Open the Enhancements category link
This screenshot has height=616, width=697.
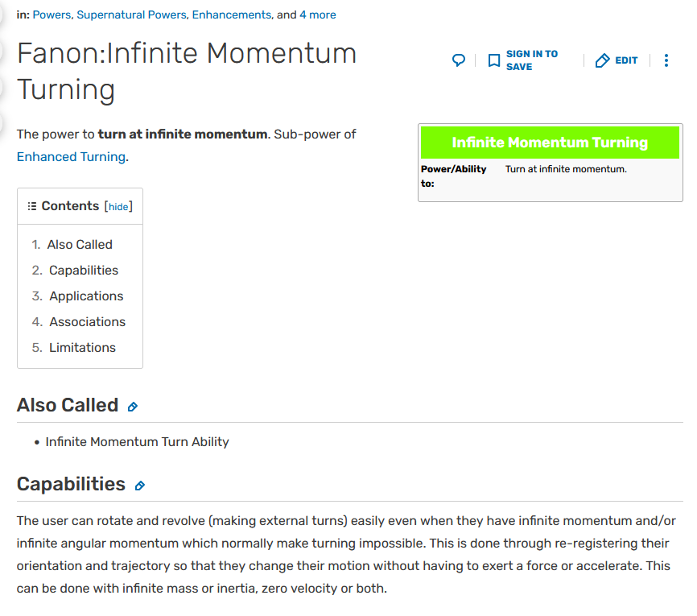(231, 14)
